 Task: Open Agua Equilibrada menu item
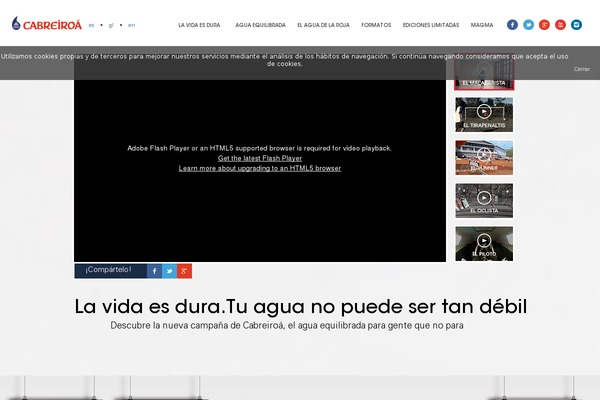pos(260,25)
